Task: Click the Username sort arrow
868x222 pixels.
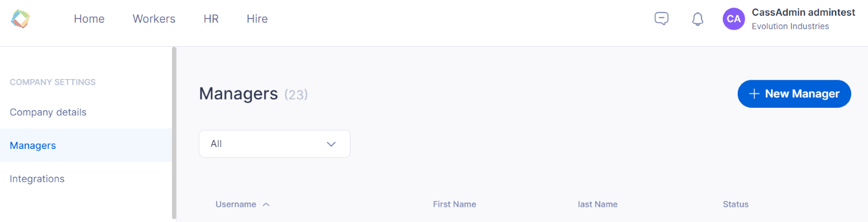Action: tap(266, 205)
